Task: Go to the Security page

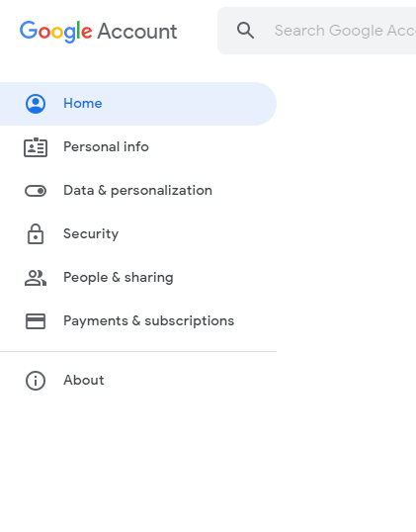Action: coord(91,233)
